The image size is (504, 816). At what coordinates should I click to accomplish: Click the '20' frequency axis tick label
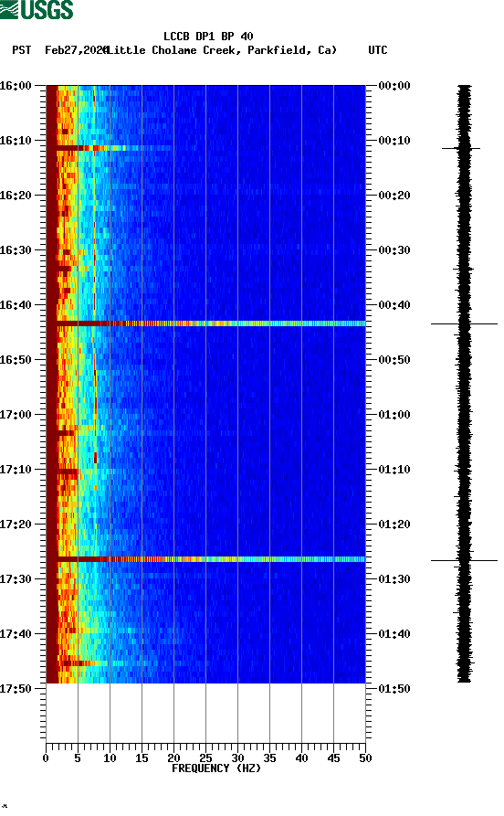click(173, 758)
